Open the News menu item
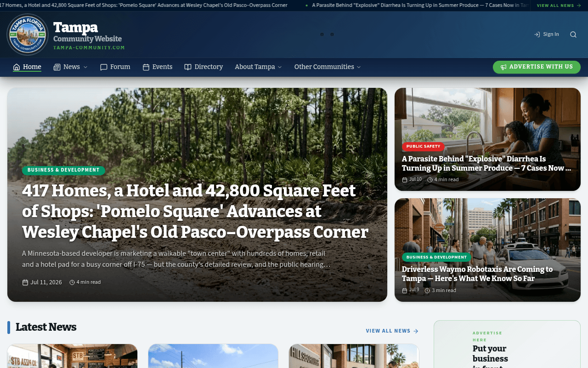 click(x=70, y=67)
